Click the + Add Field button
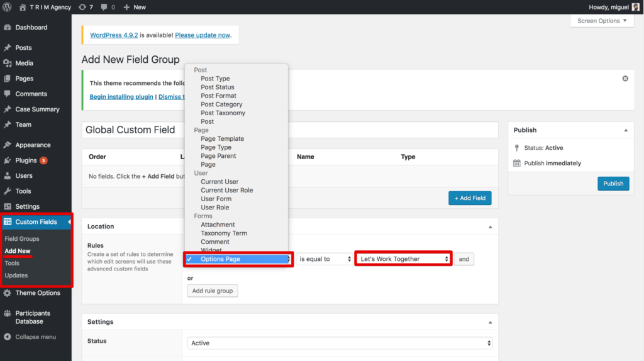 point(470,198)
